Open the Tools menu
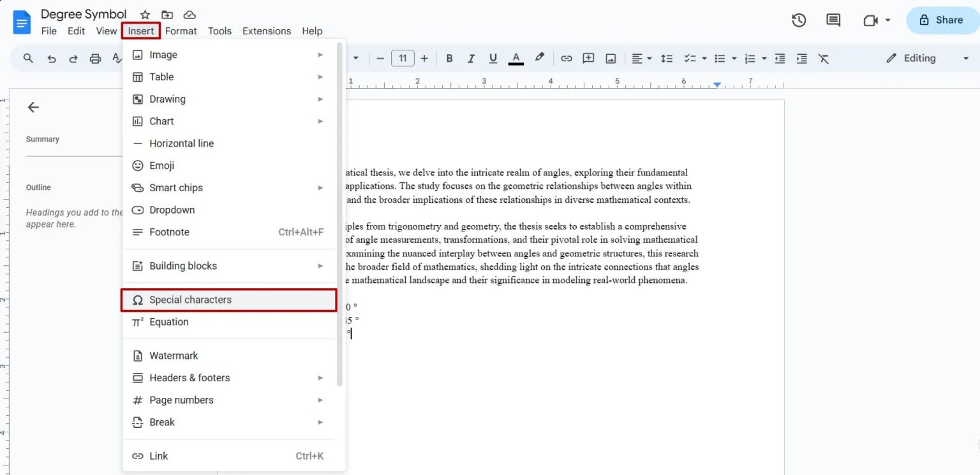 pos(219,31)
